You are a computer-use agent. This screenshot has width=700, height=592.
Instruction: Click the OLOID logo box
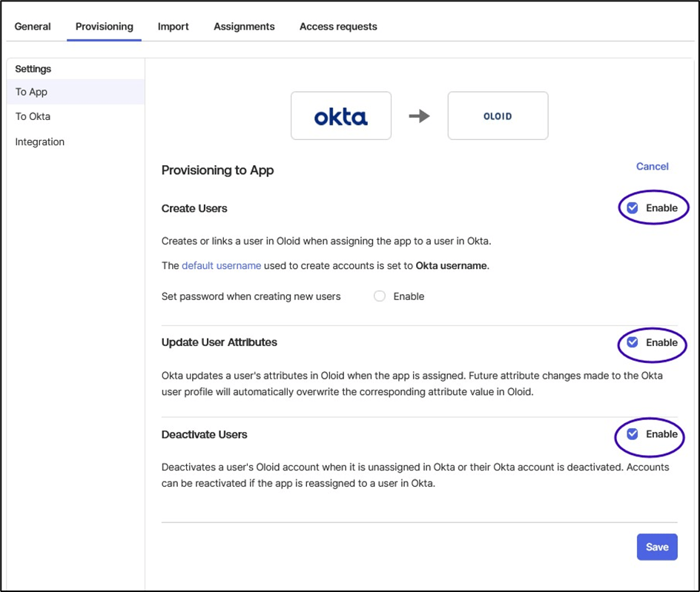pos(498,116)
